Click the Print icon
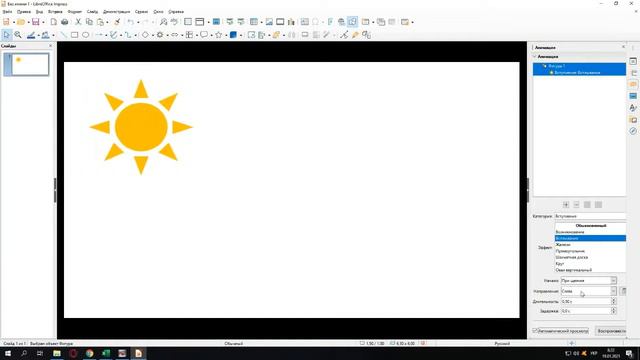 coord(64,22)
